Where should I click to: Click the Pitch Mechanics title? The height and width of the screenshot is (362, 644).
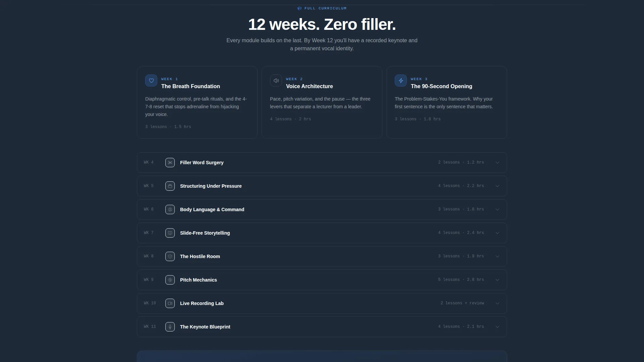pos(198,280)
